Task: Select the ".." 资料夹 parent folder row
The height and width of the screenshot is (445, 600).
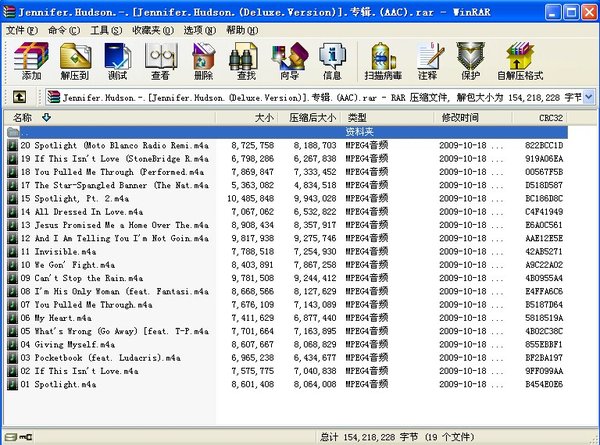Action: click(x=287, y=132)
